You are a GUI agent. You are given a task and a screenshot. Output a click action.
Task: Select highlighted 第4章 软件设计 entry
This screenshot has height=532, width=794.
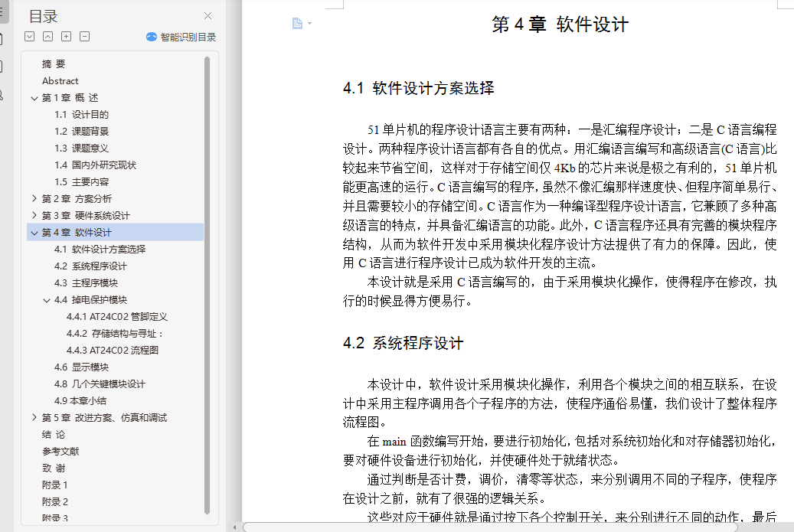coord(115,233)
